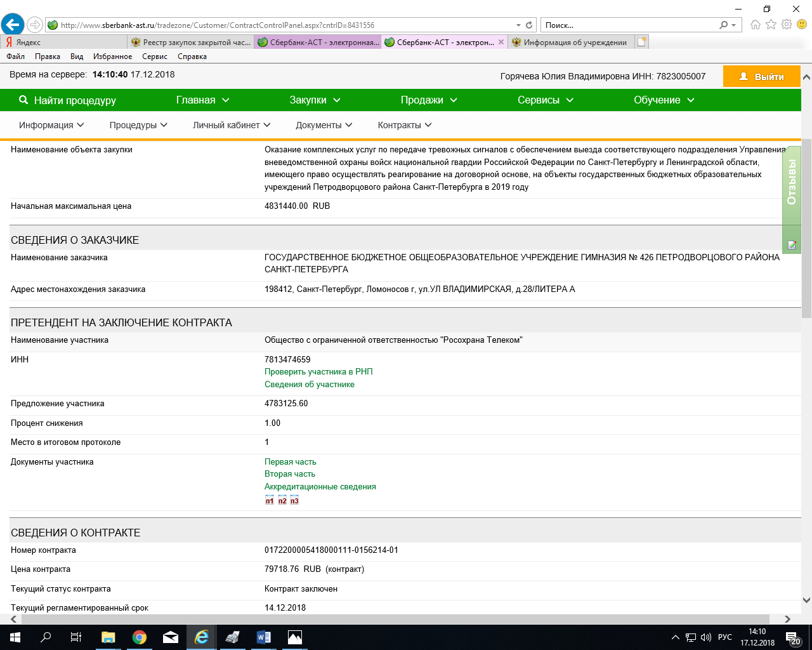Open the Сервис menu

(x=155, y=56)
